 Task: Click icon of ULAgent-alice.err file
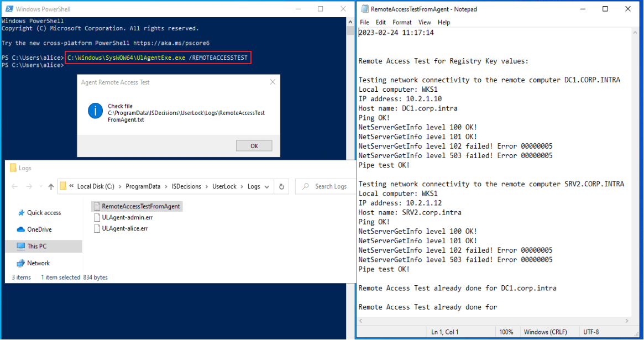(x=97, y=228)
